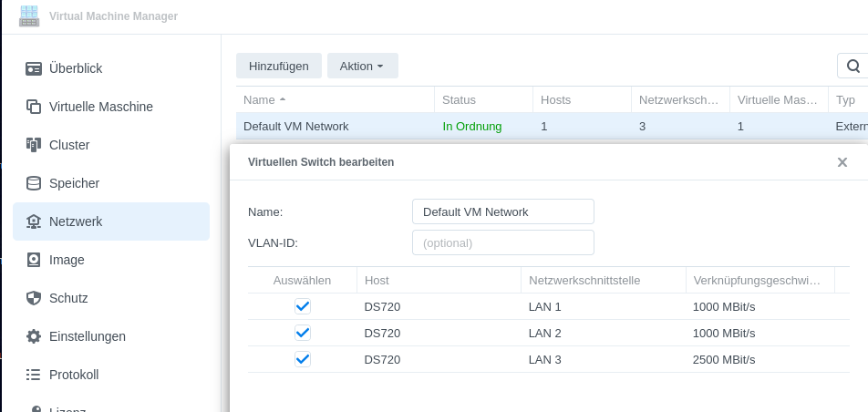
Task: Click the Überblick sidebar icon
Action: (34, 68)
